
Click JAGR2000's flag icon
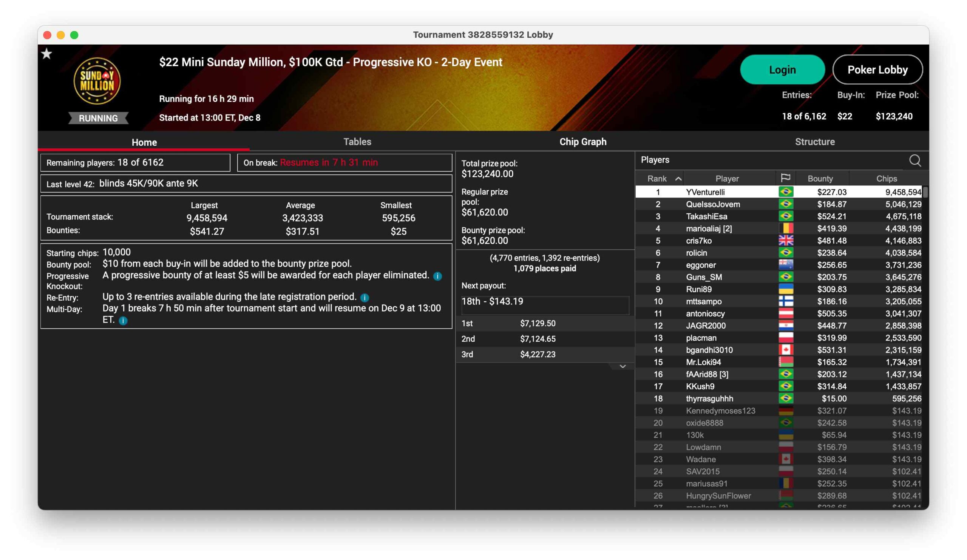pyautogui.click(x=786, y=325)
